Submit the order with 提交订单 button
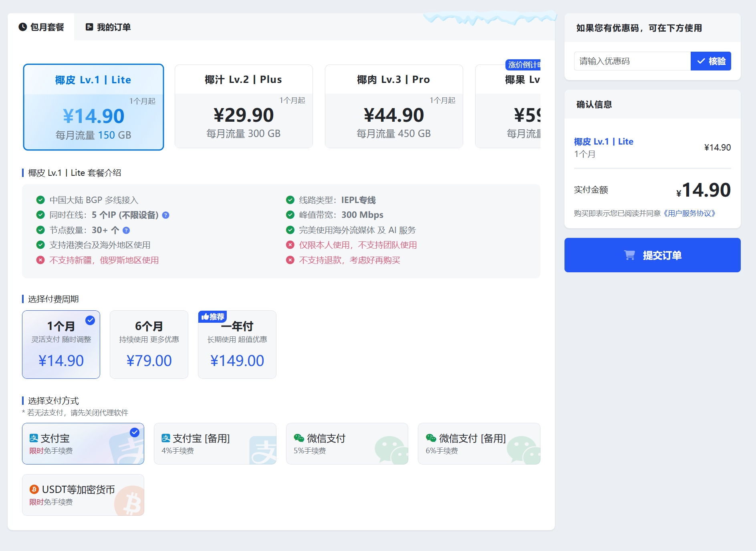The width and height of the screenshot is (756, 551). coord(652,255)
